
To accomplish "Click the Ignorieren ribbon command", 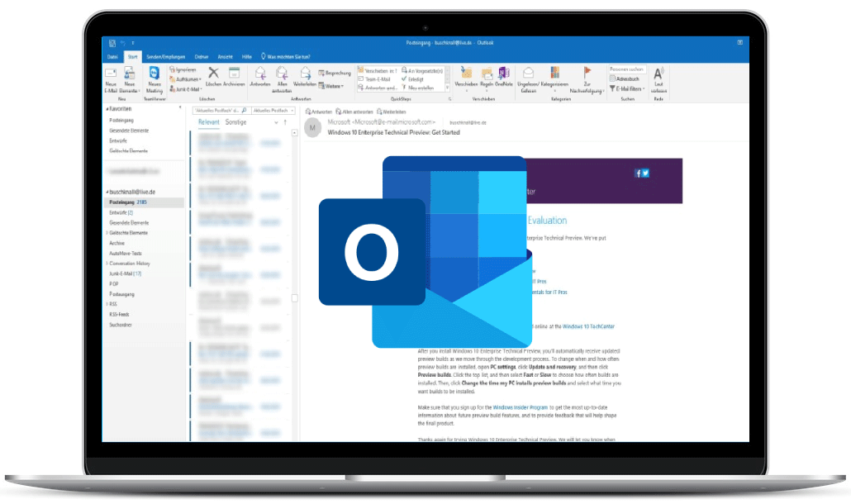I will (x=183, y=69).
